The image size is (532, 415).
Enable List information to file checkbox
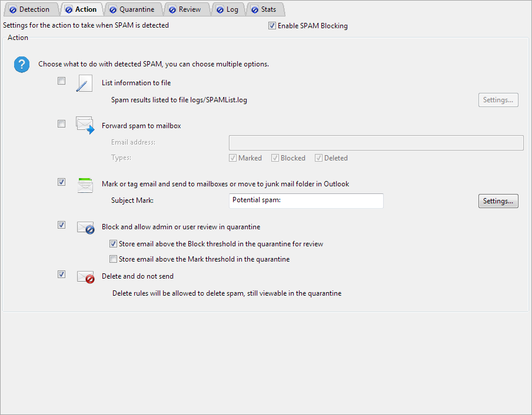click(61, 81)
